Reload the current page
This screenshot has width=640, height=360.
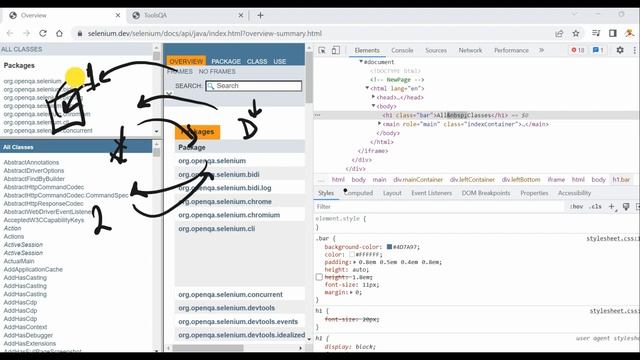[x=43, y=33]
